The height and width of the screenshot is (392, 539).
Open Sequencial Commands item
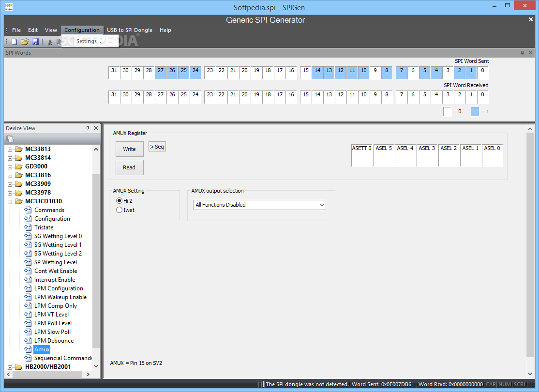coord(63,358)
